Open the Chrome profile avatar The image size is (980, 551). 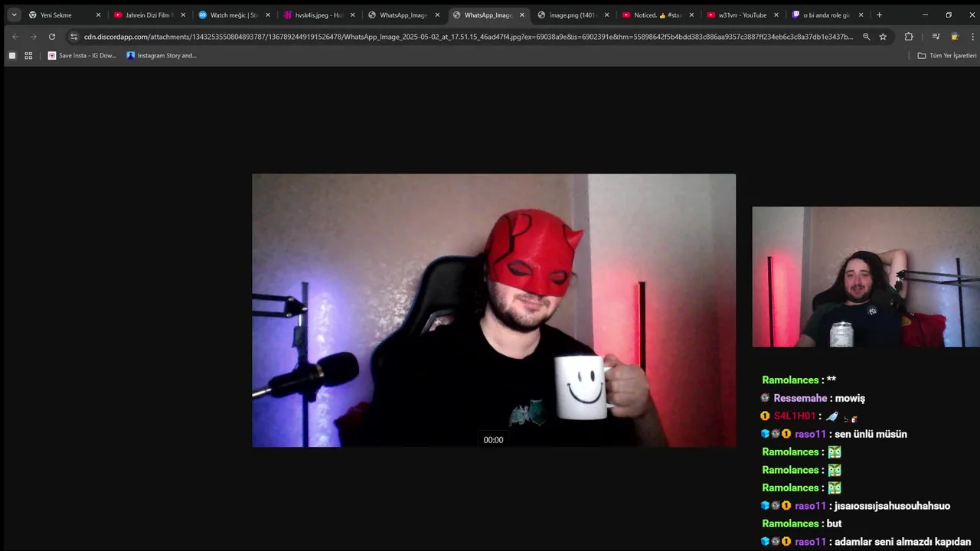[954, 37]
